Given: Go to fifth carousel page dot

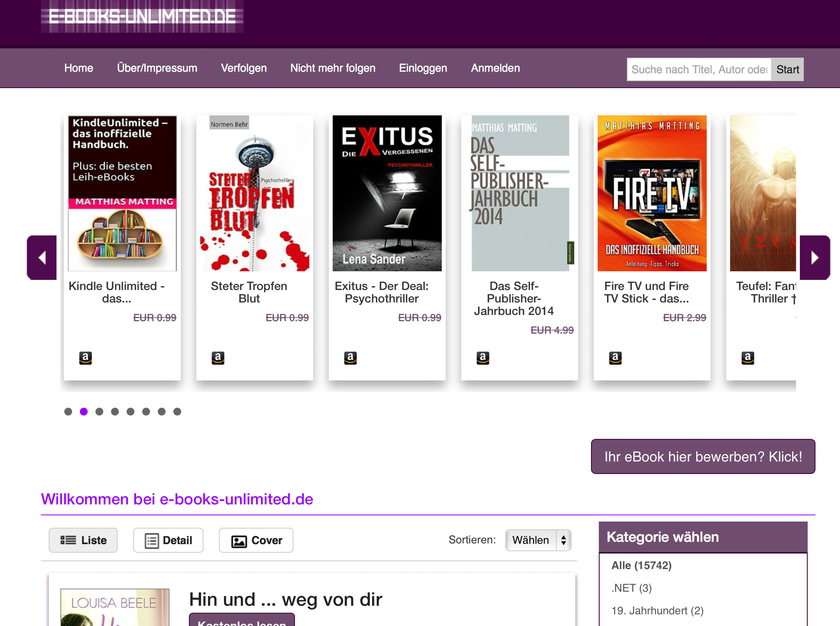Looking at the screenshot, I should [x=131, y=412].
